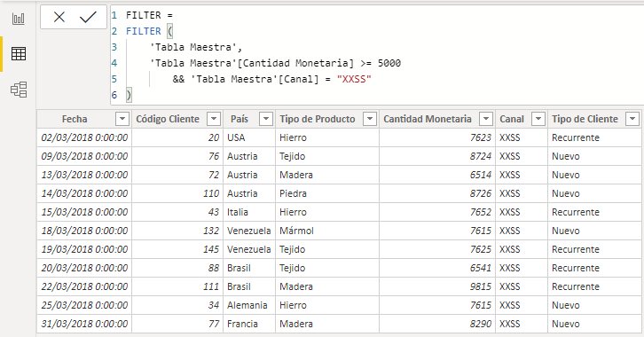Click amount cell 6514

coord(437,175)
